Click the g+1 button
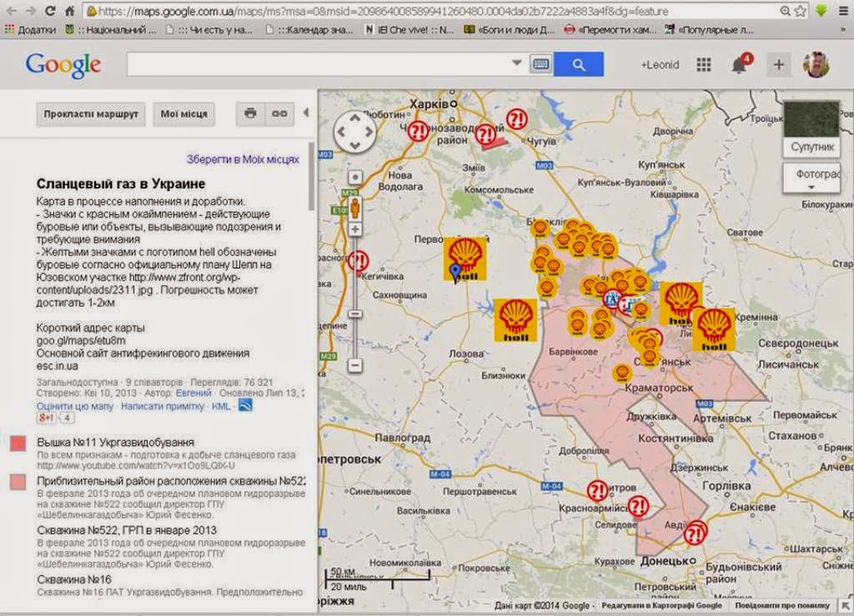This screenshot has width=854, height=616. 46,418
